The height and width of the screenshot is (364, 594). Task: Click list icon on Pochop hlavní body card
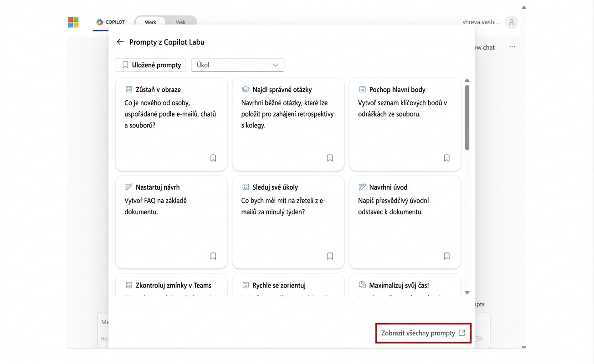pos(362,90)
